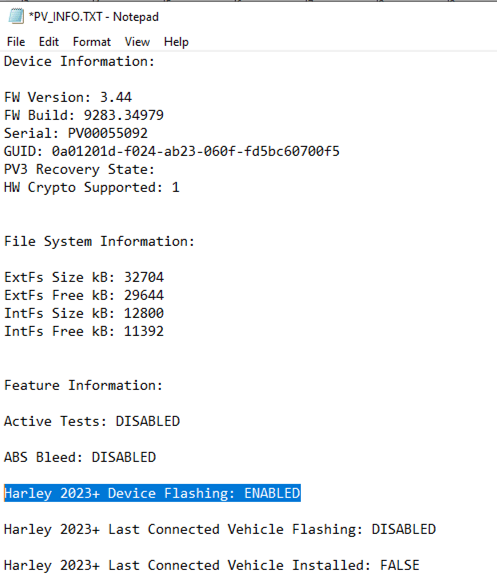Click Last Connected Vehicle Installed: FALSE line
The image size is (497, 575).
[212, 565]
